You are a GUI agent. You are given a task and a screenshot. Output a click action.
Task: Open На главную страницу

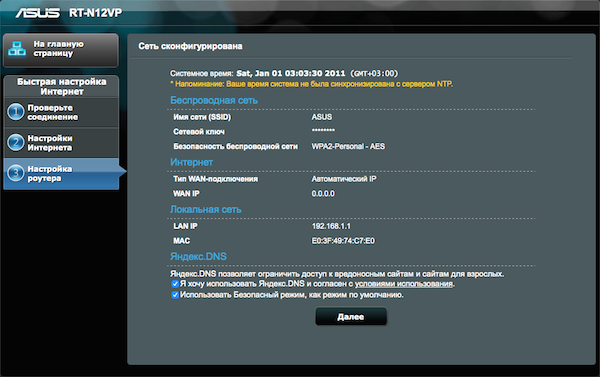(61, 50)
